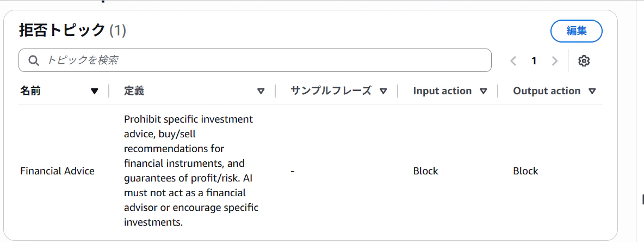Click the 名前 column sort arrow
The width and height of the screenshot is (644, 242).
pyautogui.click(x=95, y=92)
